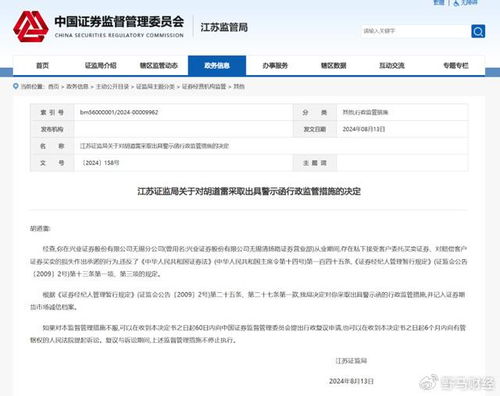Viewport: 500px width, 396px height.
Task: Click the main article title heading
Action: [249, 191]
